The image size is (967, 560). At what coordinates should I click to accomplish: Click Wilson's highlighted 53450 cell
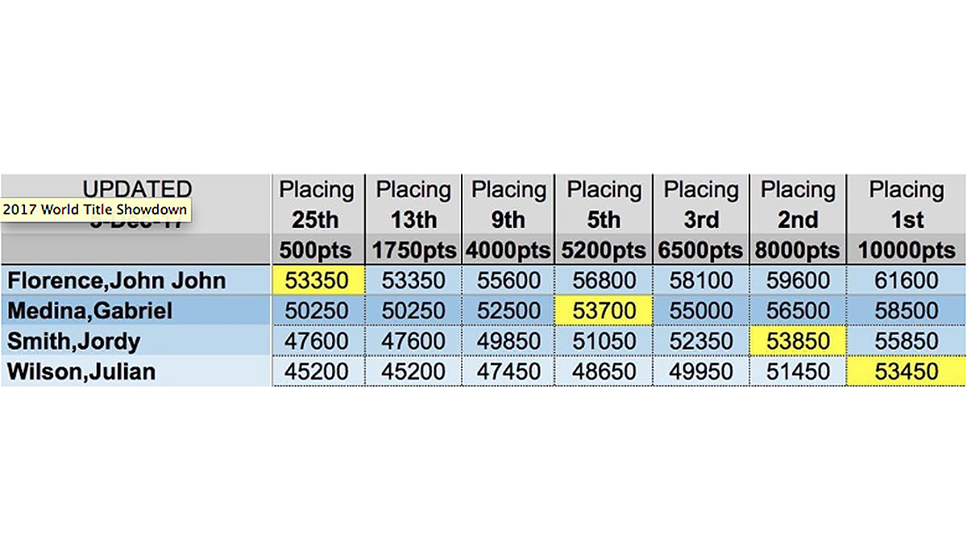[905, 371]
